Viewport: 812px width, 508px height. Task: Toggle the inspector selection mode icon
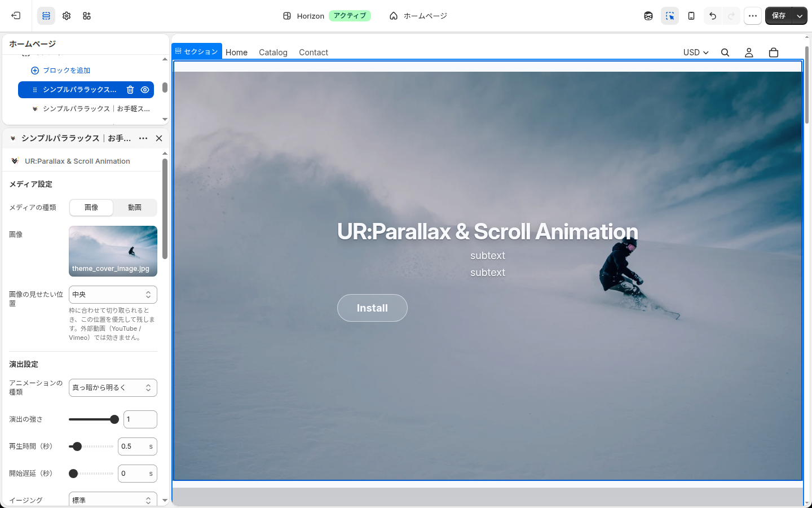pos(670,16)
